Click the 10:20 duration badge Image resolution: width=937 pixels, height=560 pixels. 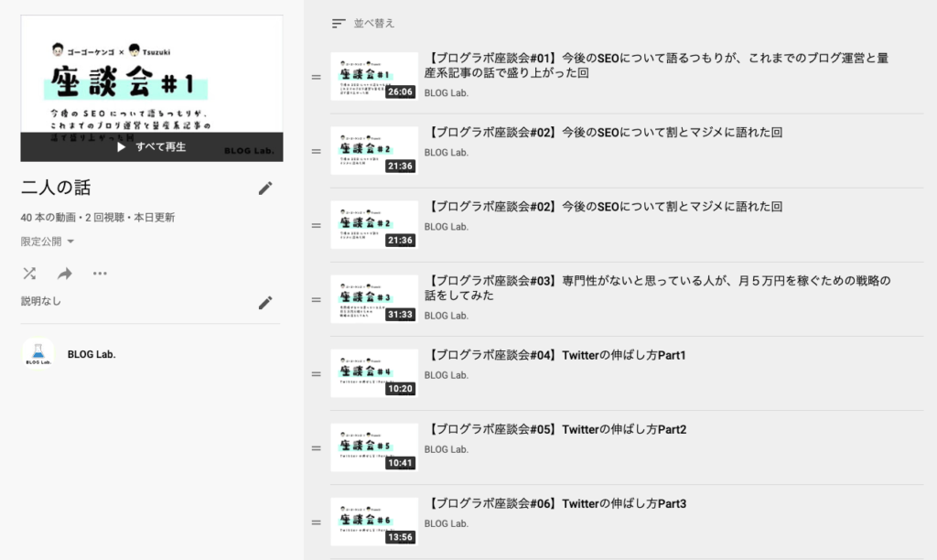pyautogui.click(x=400, y=389)
